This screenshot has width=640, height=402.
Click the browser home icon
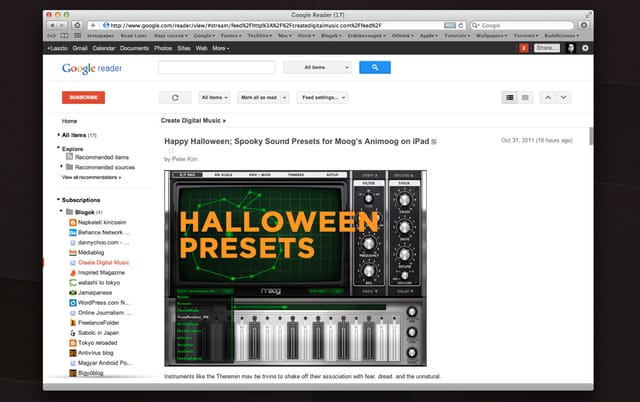(x=77, y=25)
